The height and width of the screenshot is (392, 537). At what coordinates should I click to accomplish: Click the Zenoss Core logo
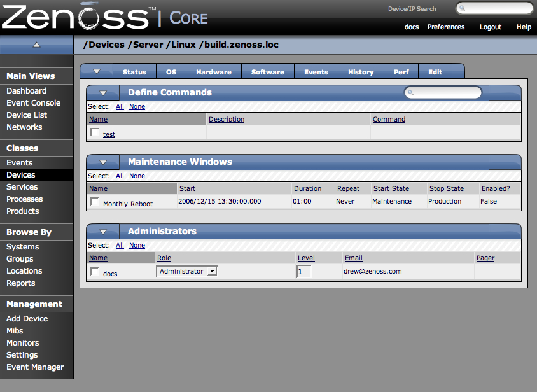(x=104, y=17)
